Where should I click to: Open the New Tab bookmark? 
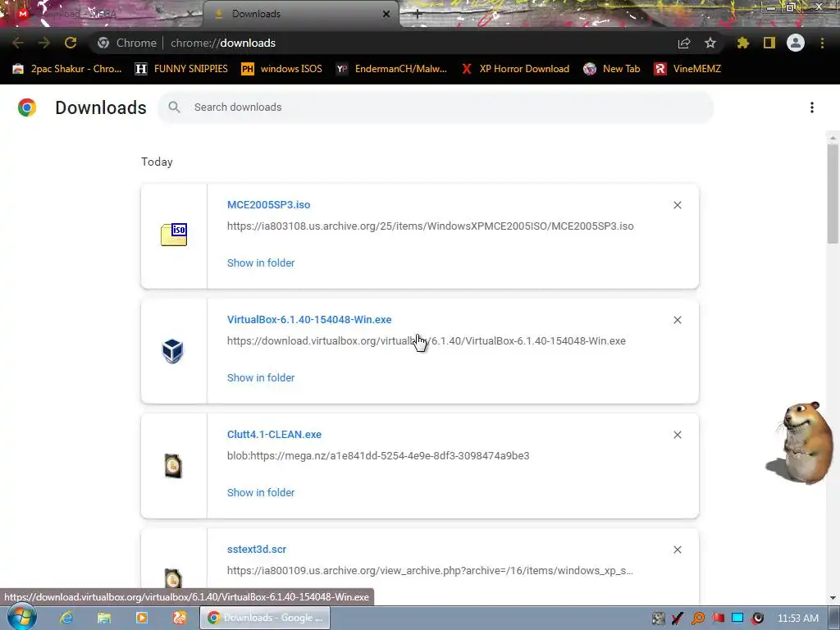pos(612,69)
